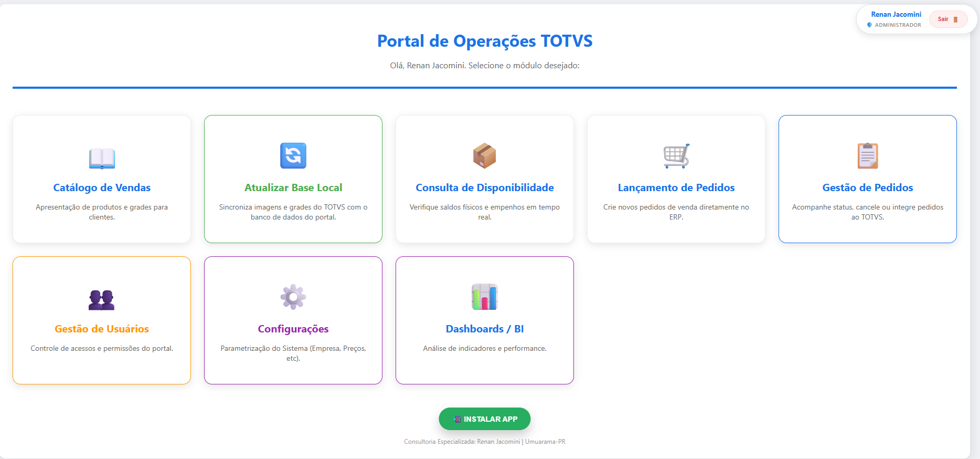
Task: Open Dashboards / BI title
Action: (485, 329)
